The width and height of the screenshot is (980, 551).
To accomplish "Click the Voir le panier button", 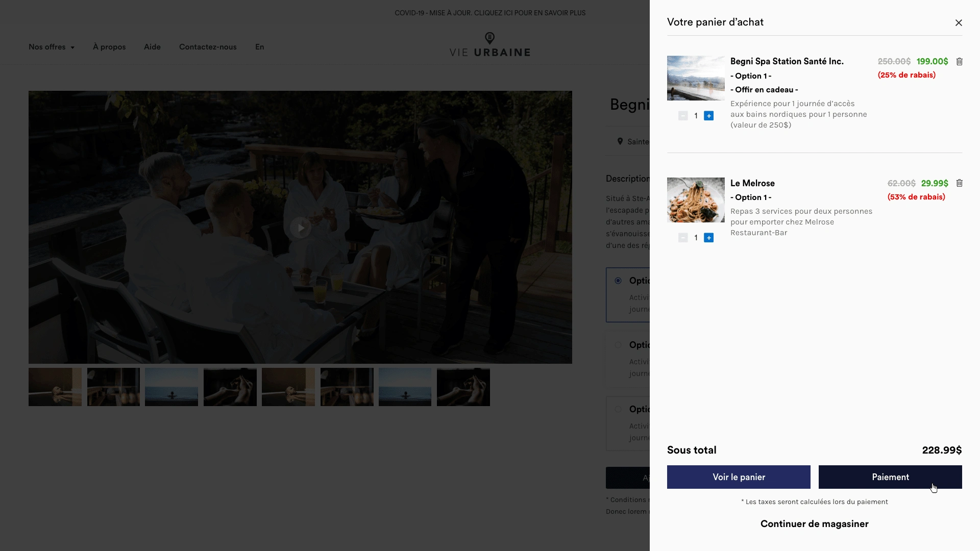I will click(x=739, y=477).
